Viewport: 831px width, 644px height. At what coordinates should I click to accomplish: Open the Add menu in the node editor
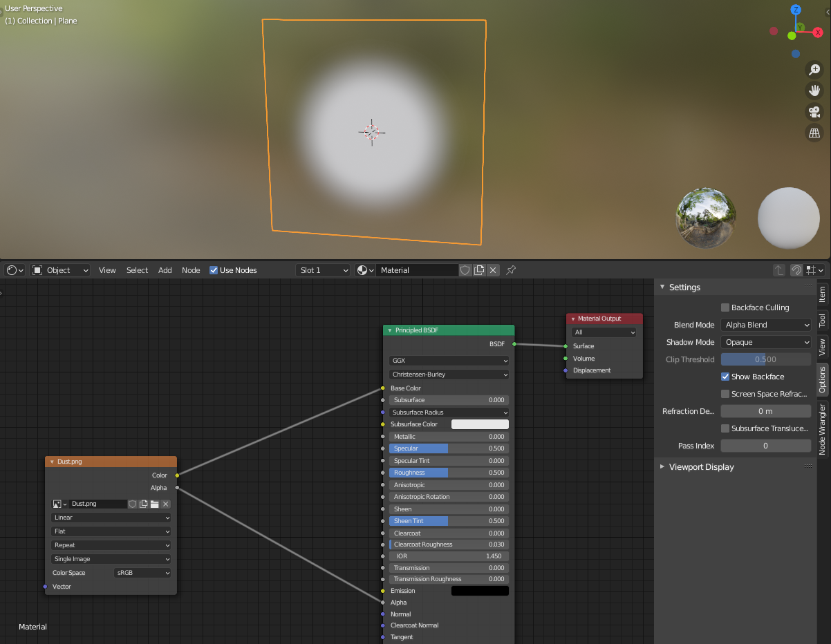[x=165, y=270]
